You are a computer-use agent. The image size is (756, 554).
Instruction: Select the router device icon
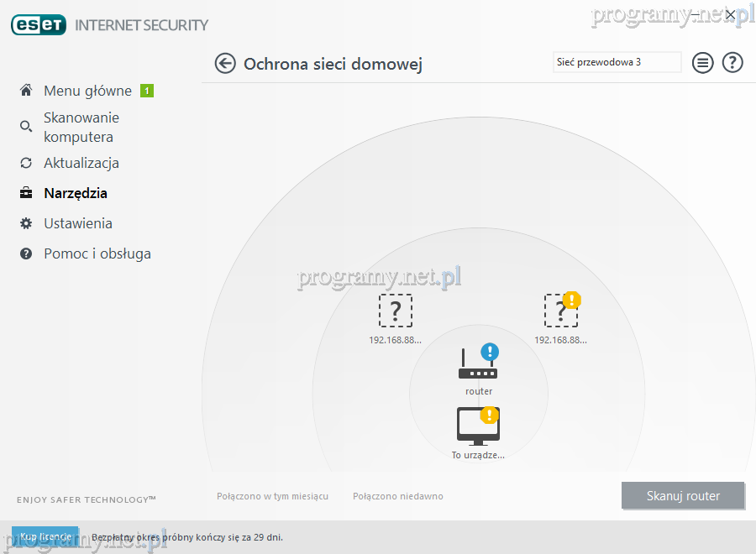[477, 366]
